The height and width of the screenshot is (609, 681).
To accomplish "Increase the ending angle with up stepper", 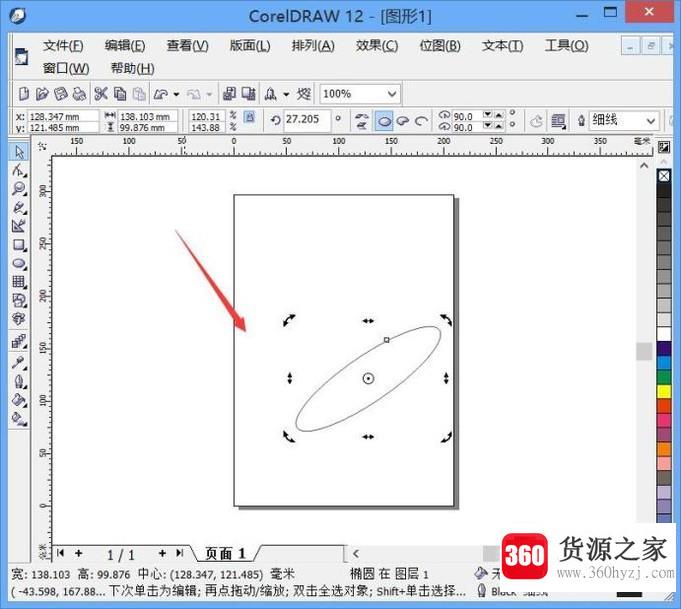I will [x=499, y=126].
